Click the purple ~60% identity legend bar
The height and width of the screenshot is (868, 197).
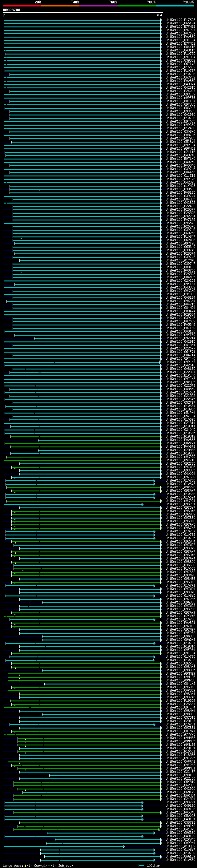99,6
